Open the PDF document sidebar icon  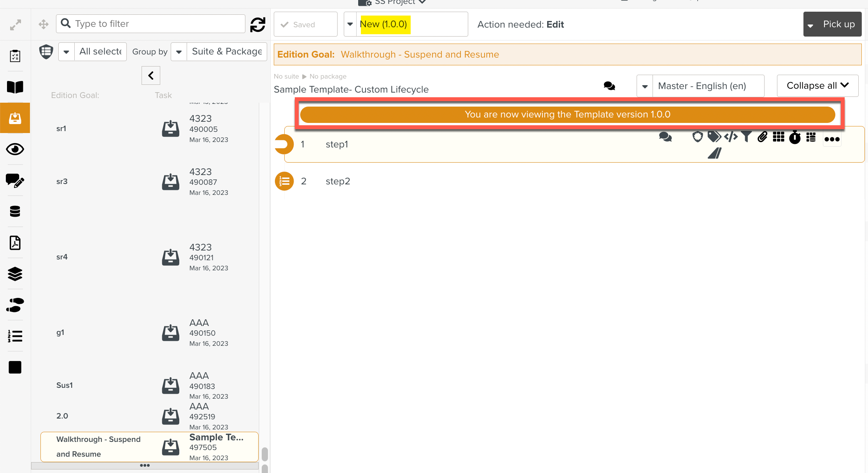click(15, 243)
